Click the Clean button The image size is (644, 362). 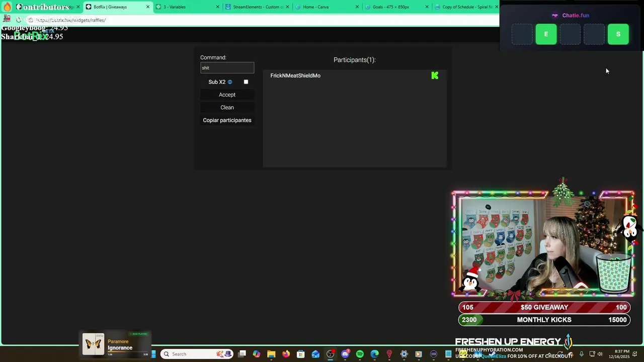click(227, 107)
